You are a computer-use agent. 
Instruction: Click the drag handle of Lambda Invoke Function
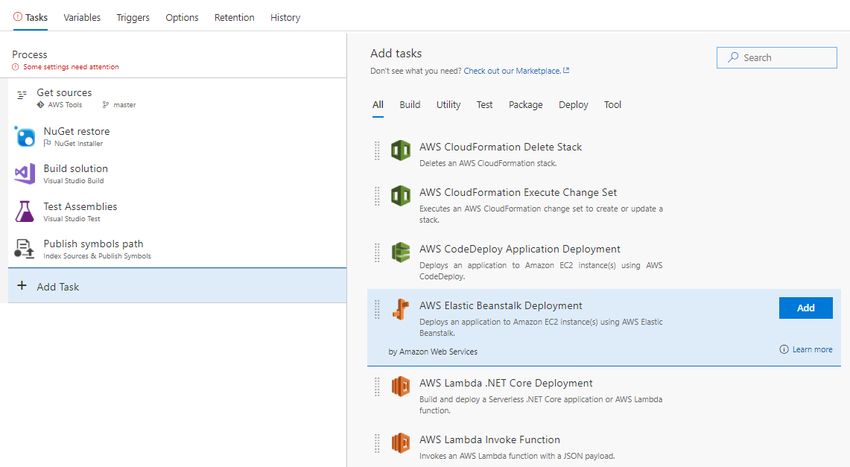(377, 443)
